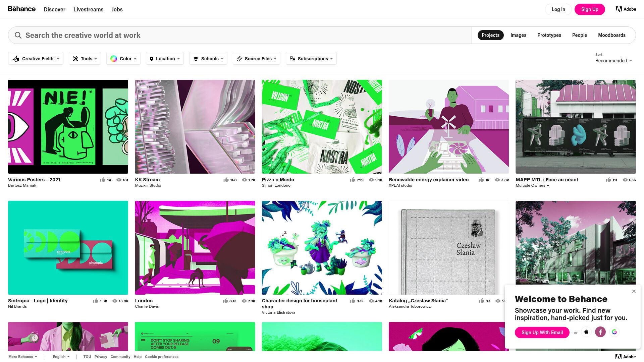Select the Projects search tab
Screen dimensions: 644x362
click(x=490, y=35)
